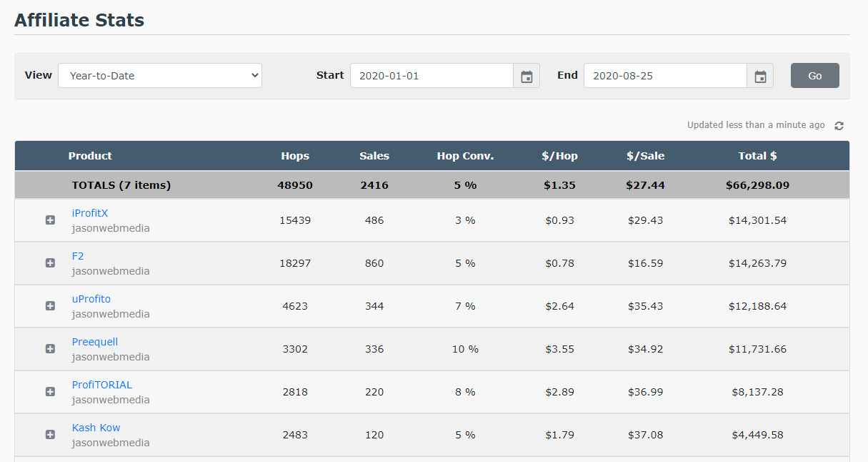This screenshot has height=462, width=868.
Task: Sort table by Hop Conv. column header
Action: (x=465, y=156)
